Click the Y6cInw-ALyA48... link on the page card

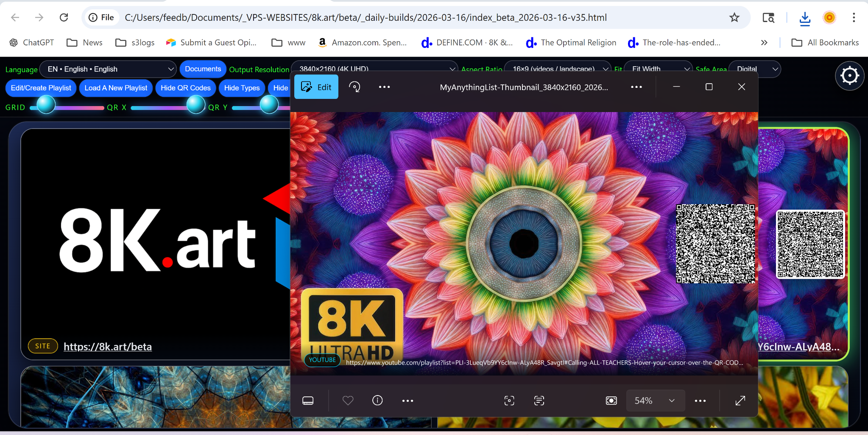tap(799, 347)
